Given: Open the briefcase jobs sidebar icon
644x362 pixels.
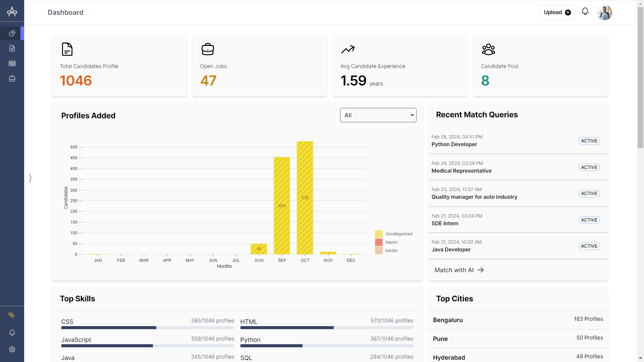Looking at the screenshot, I should (x=12, y=78).
